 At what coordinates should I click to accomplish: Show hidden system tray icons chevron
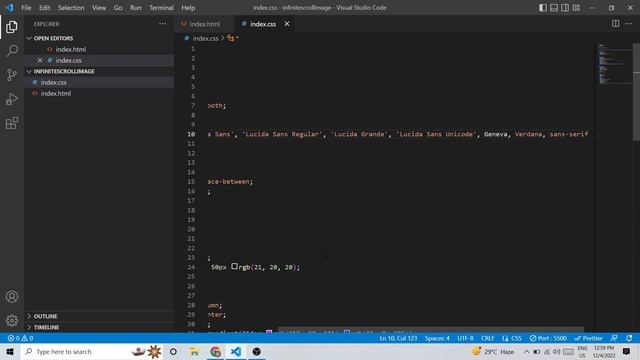pos(527,351)
